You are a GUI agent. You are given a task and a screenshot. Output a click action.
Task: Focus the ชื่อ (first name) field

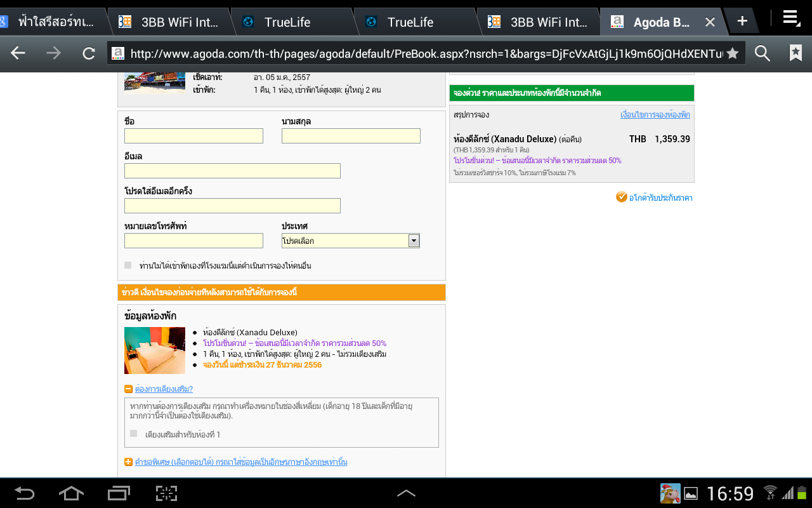193,136
